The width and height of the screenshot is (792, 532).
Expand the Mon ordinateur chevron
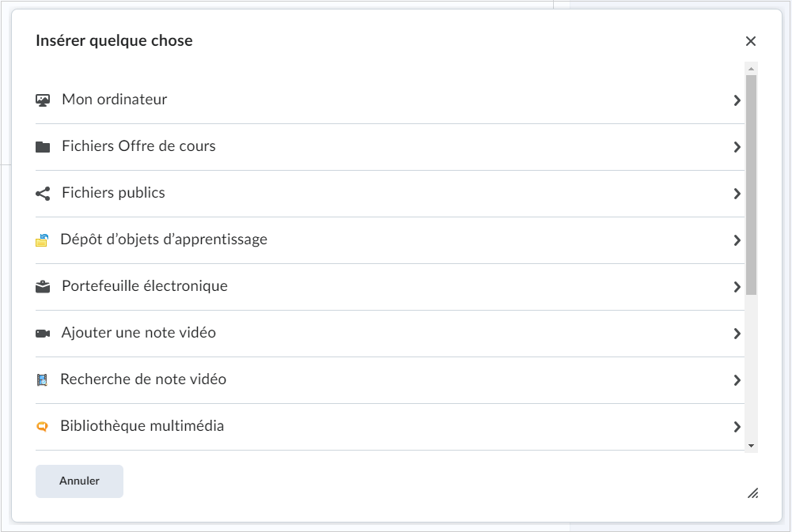point(737,100)
